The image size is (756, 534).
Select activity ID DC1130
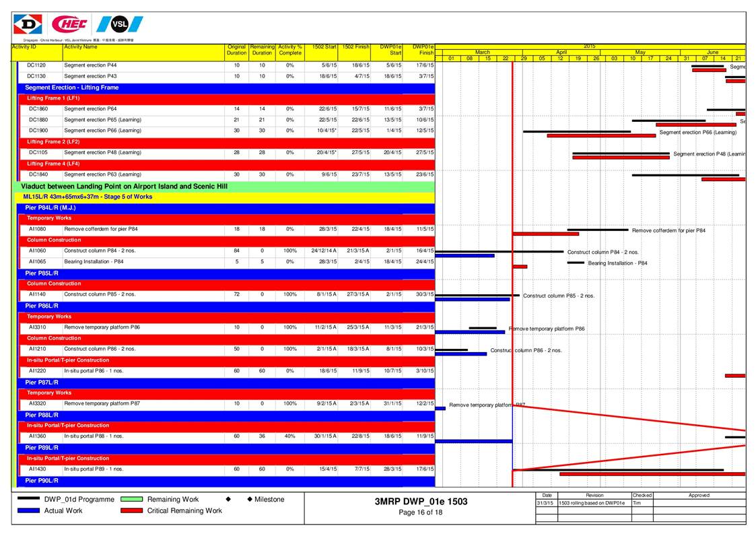point(36,76)
